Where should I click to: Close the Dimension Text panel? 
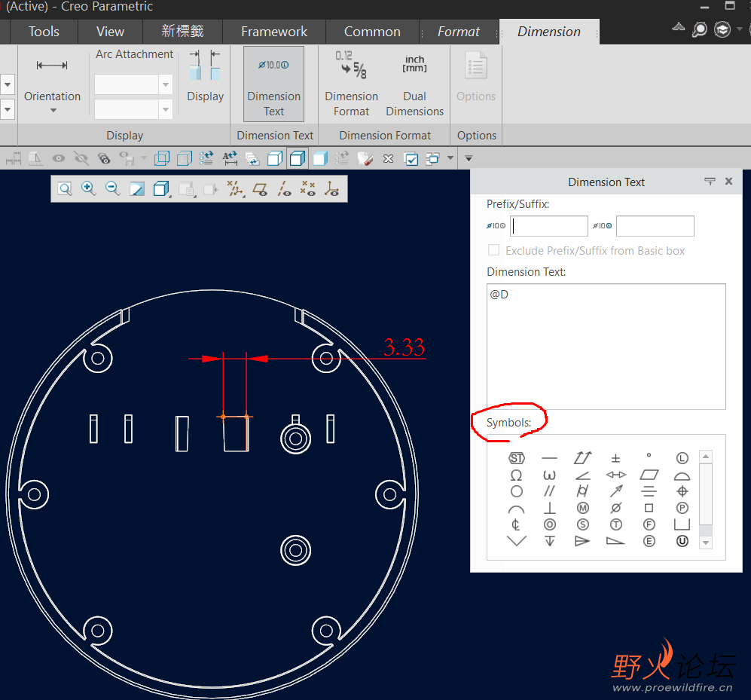click(728, 181)
